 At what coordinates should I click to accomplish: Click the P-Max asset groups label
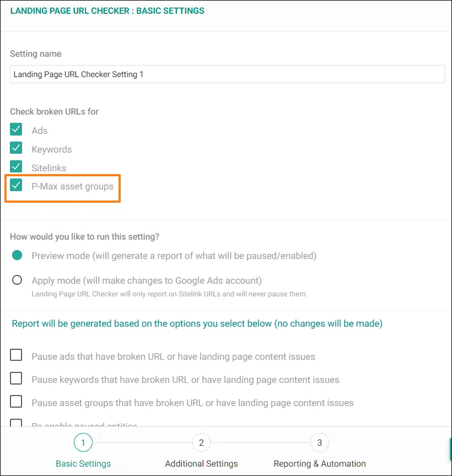click(x=73, y=186)
